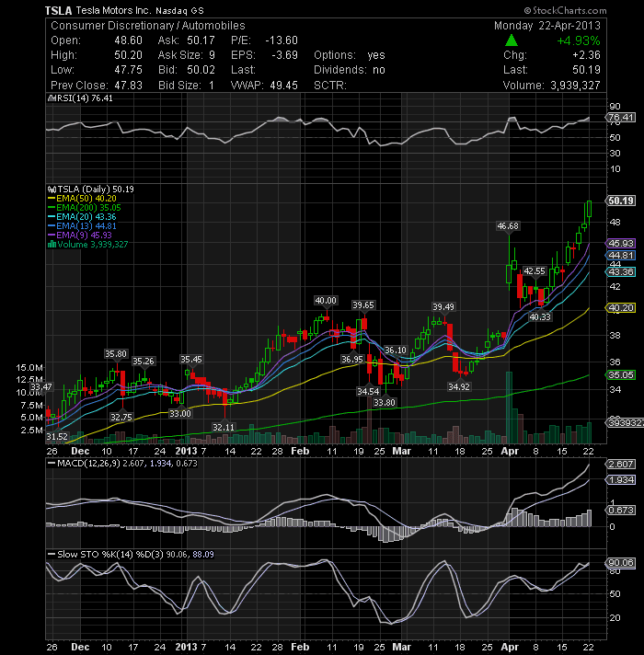Click the Tesla Motors Inc. company name
644x655 pixels.
pyautogui.click(x=113, y=10)
